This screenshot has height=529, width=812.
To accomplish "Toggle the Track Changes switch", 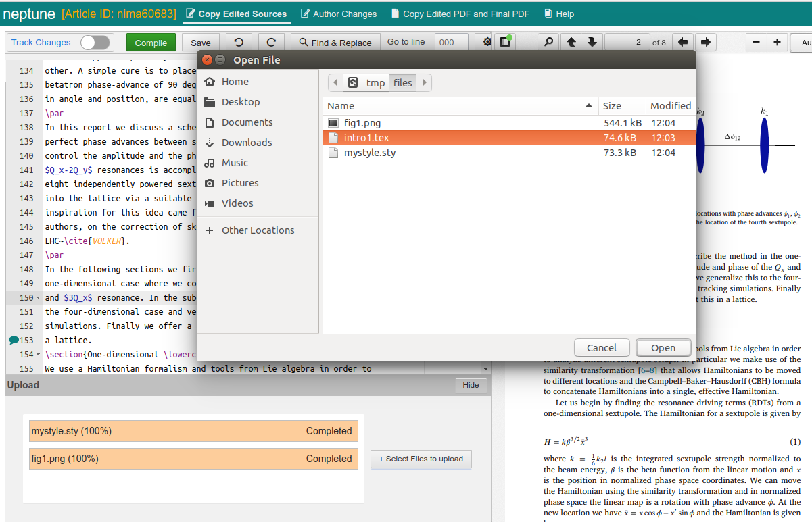I will [x=95, y=43].
